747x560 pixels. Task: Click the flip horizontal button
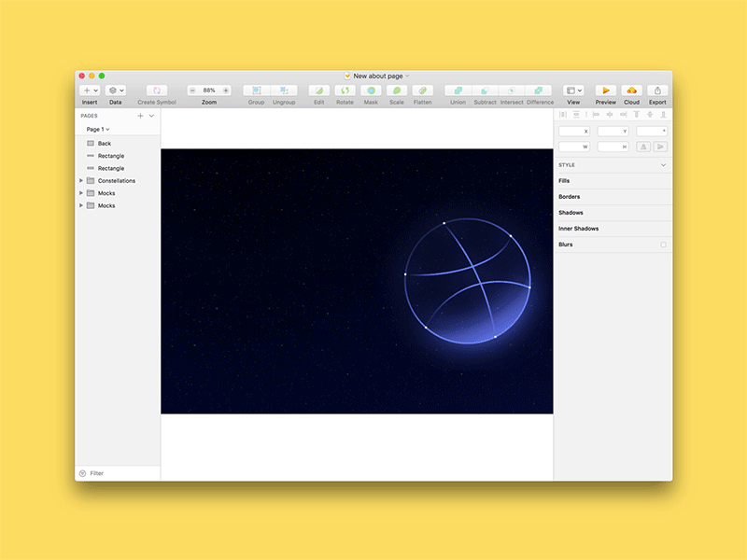643,147
